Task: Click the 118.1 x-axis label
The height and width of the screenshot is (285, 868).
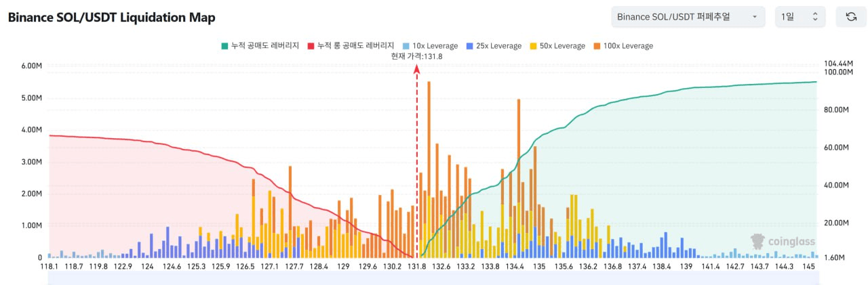Action: coord(50,267)
